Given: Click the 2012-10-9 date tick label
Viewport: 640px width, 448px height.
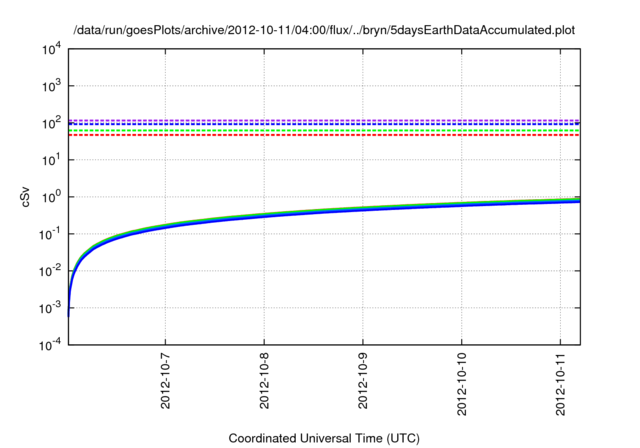Looking at the screenshot, I should [x=363, y=381].
